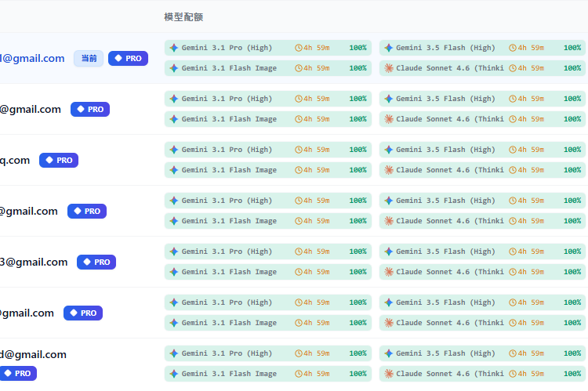Click 4h 59m of Flash Image, current account row
The height and width of the screenshot is (391, 588).
tap(317, 68)
